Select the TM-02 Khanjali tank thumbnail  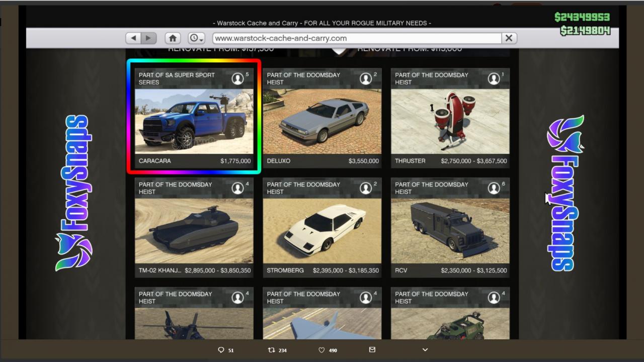pos(194,231)
